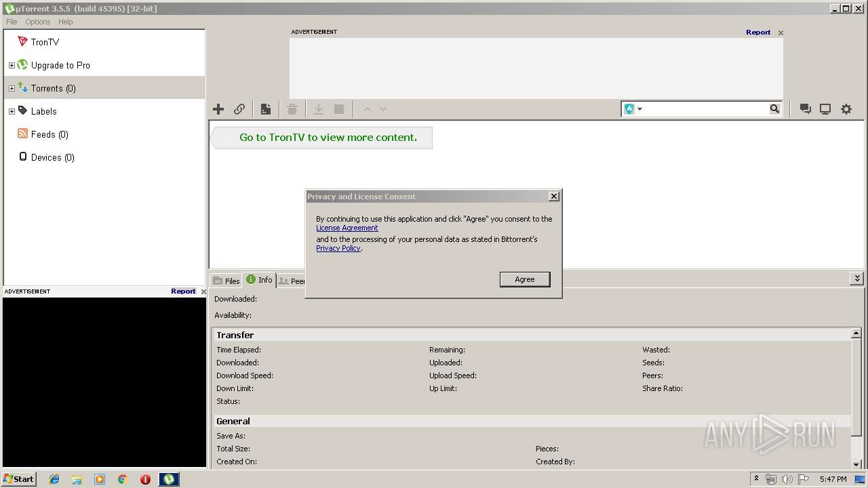This screenshot has height=488, width=868.
Task: Click the Remove torrent trash icon
Action: point(292,109)
